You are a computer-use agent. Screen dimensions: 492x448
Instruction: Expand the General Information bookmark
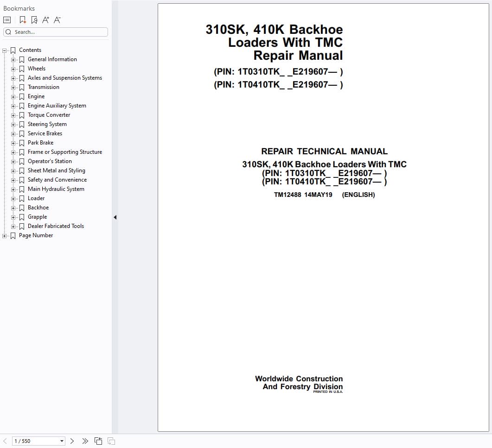(x=13, y=60)
